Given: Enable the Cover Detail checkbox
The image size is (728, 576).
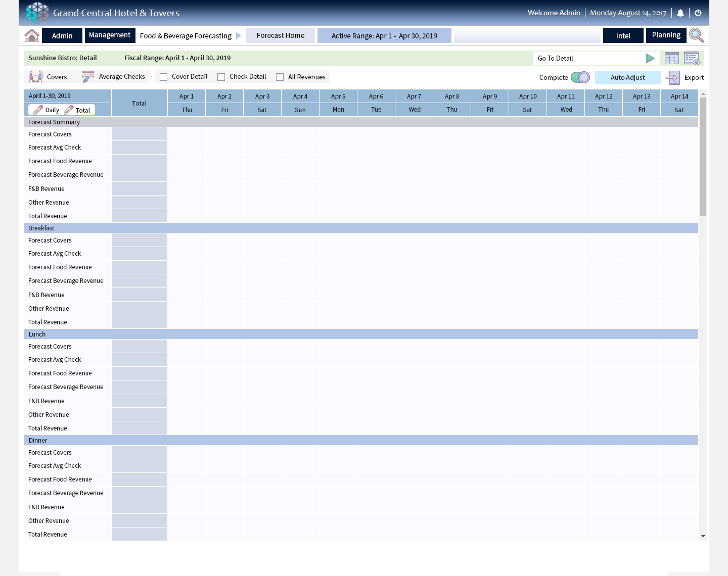Looking at the screenshot, I should point(164,77).
